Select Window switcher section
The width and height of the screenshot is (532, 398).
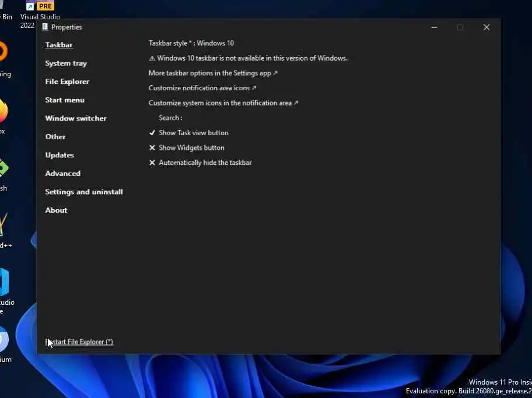pyautogui.click(x=76, y=118)
